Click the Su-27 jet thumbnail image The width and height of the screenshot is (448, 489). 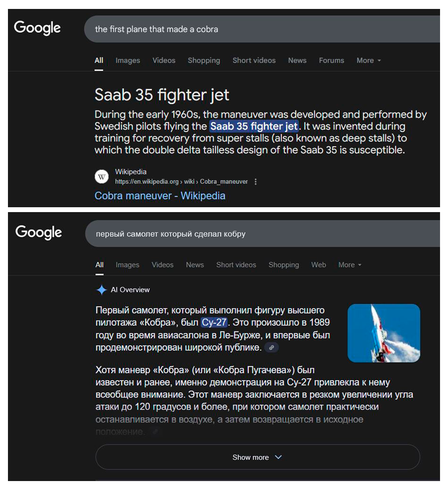click(383, 333)
